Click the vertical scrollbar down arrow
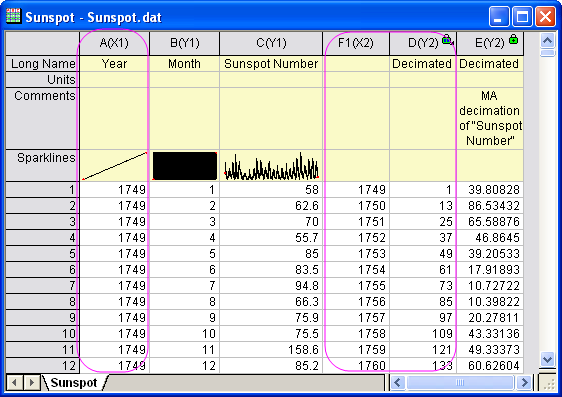 click(547, 359)
